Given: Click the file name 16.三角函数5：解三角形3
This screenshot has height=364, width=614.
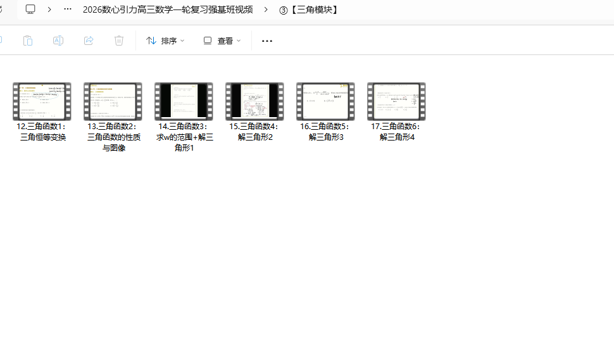Looking at the screenshot, I should pos(325,132).
